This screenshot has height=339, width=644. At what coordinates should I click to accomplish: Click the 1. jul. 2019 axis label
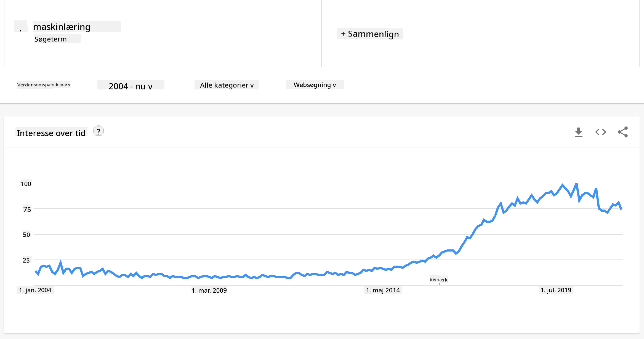[x=556, y=290]
